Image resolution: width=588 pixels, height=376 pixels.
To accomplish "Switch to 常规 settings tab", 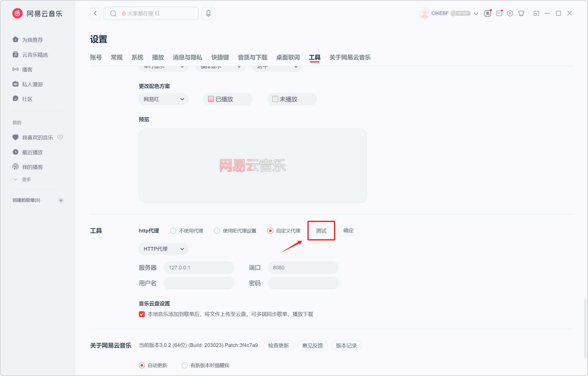I will [x=117, y=57].
